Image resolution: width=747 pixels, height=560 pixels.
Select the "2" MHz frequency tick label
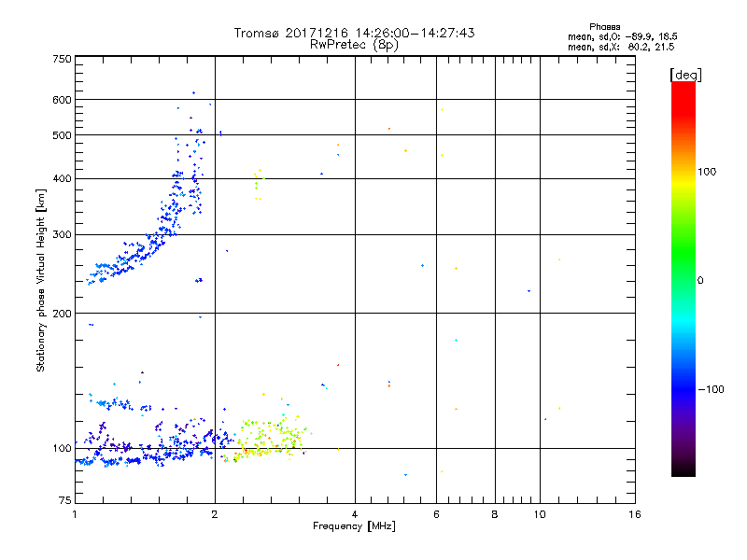pos(215,514)
